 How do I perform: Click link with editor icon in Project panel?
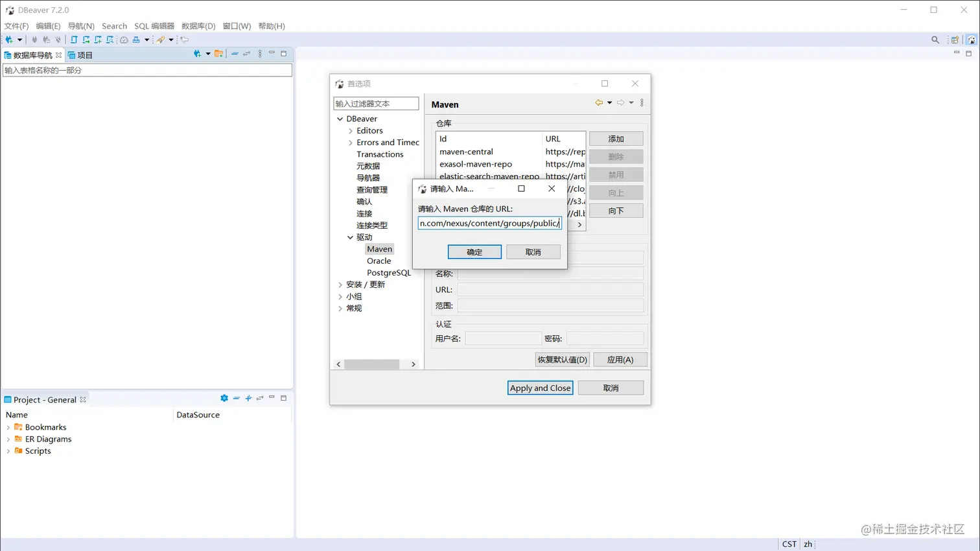(260, 398)
